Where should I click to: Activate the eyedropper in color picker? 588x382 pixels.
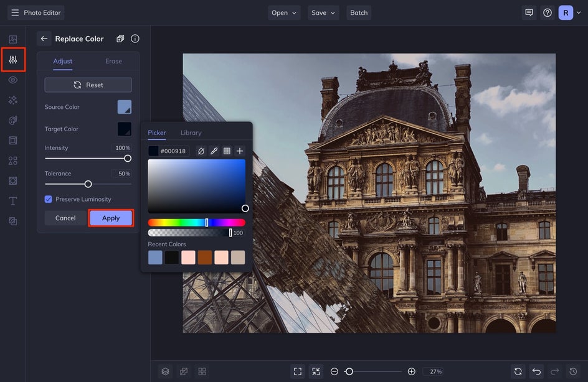[x=214, y=151]
